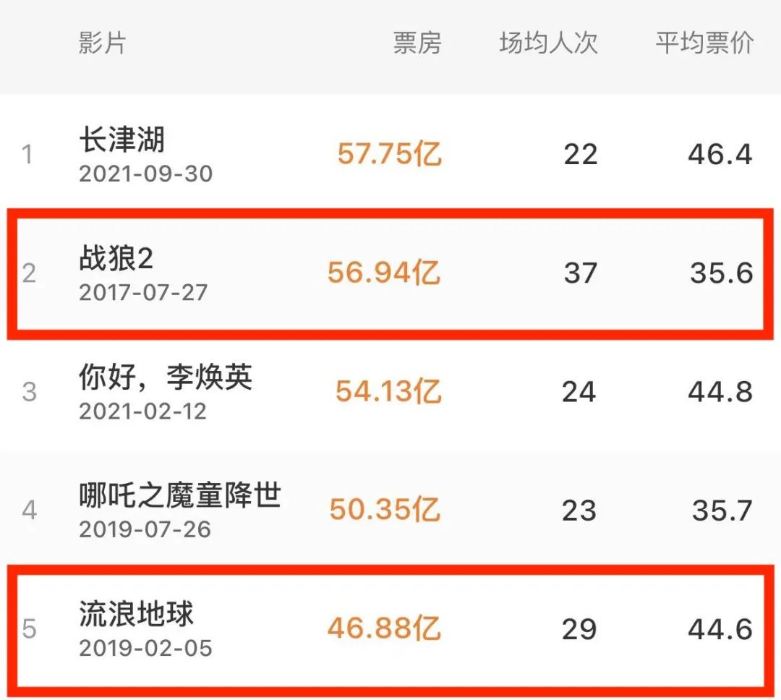Click the release date 2017-07-27
The width and height of the screenshot is (781, 700).
tap(143, 292)
